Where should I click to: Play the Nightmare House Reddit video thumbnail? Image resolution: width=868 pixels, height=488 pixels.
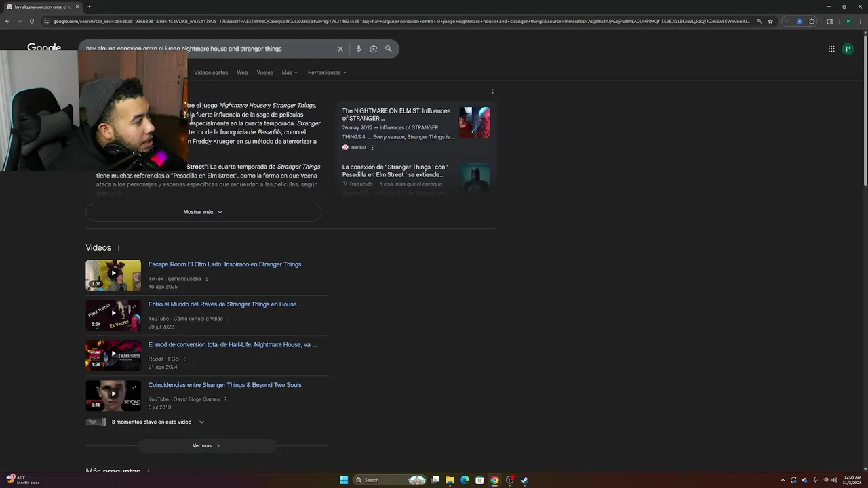(x=113, y=355)
